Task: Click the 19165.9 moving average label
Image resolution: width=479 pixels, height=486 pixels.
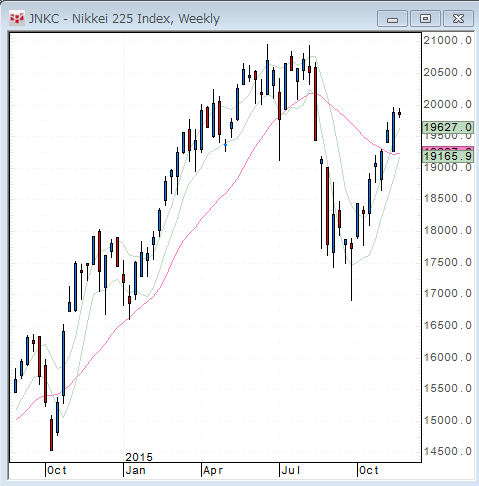Action: [x=448, y=156]
